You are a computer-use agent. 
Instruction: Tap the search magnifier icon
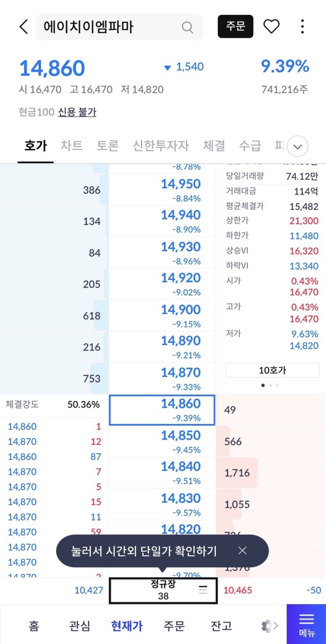(x=187, y=28)
